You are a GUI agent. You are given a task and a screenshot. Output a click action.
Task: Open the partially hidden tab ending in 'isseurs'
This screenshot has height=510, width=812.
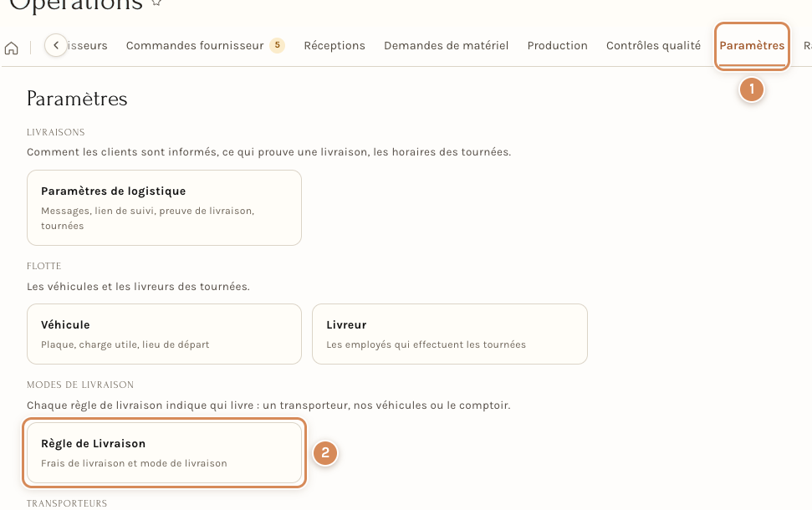click(87, 45)
